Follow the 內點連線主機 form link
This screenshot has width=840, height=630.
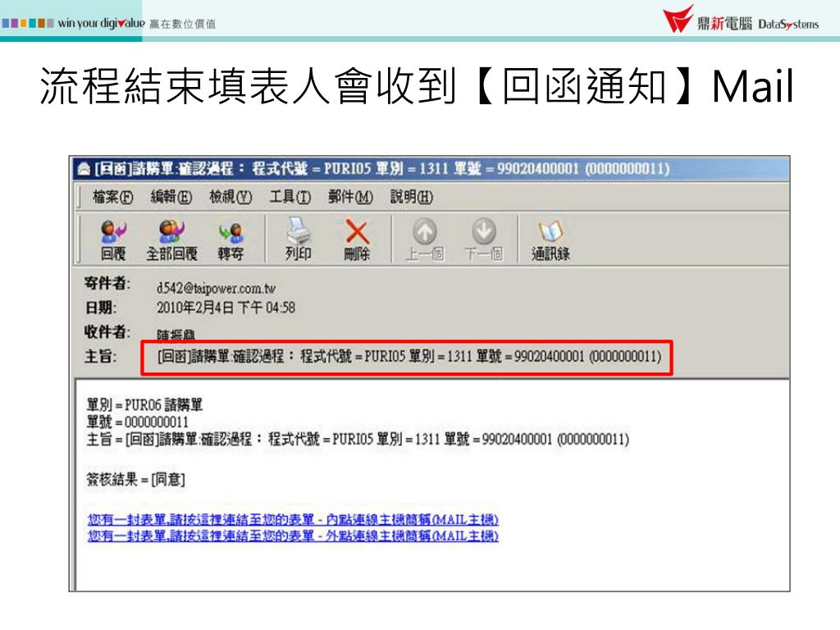[x=293, y=519]
